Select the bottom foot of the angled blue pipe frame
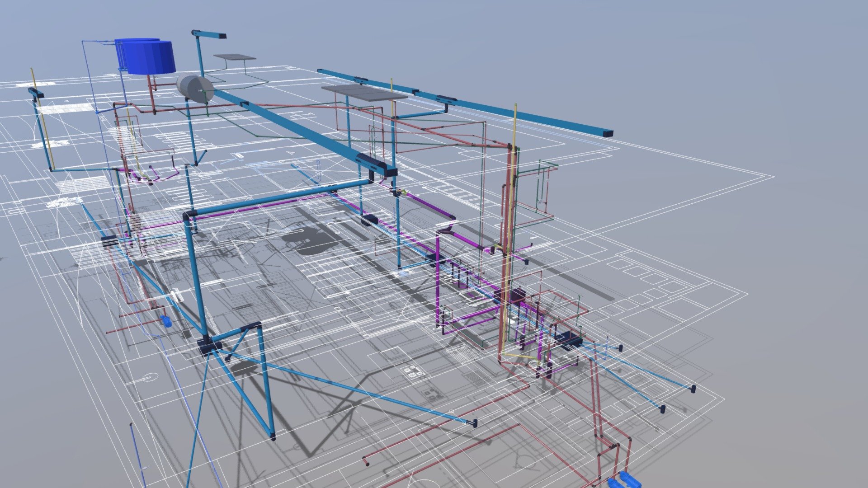This screenshot has height=488, width=868. pos(273,436)
